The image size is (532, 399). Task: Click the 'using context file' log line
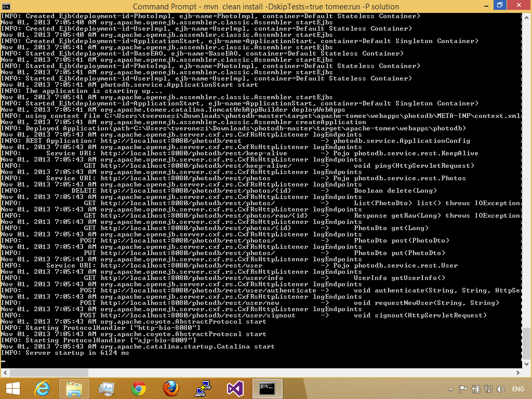pos(261,116)
